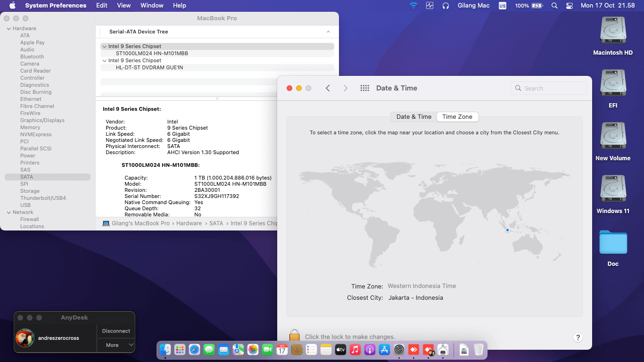
Task: Select the Time Zone tab
Action: (x=457, y=117)
